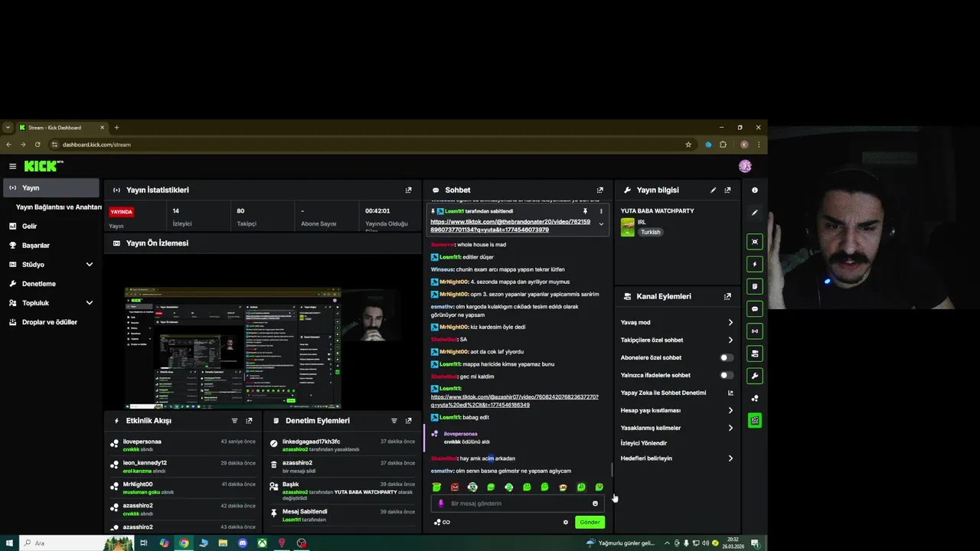Toggle the note icon in right sidebar
This screenshot has width=980, height=551.
[x=755, y=286]
